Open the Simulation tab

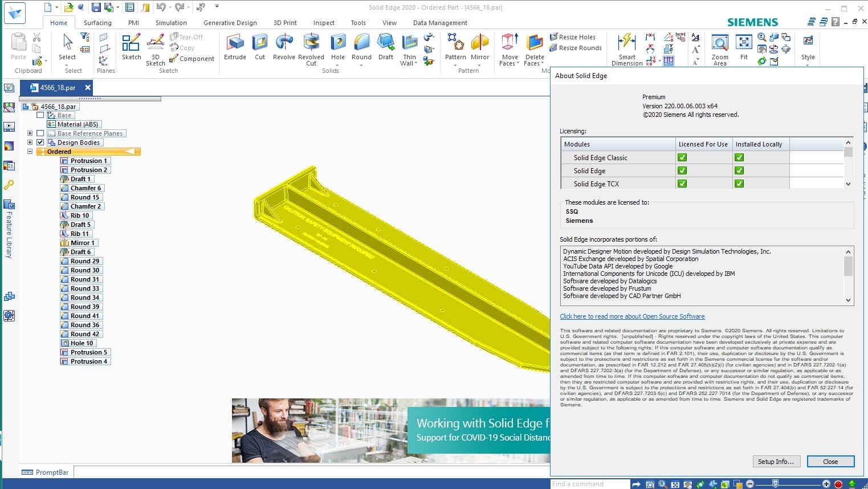pos(171,23)
